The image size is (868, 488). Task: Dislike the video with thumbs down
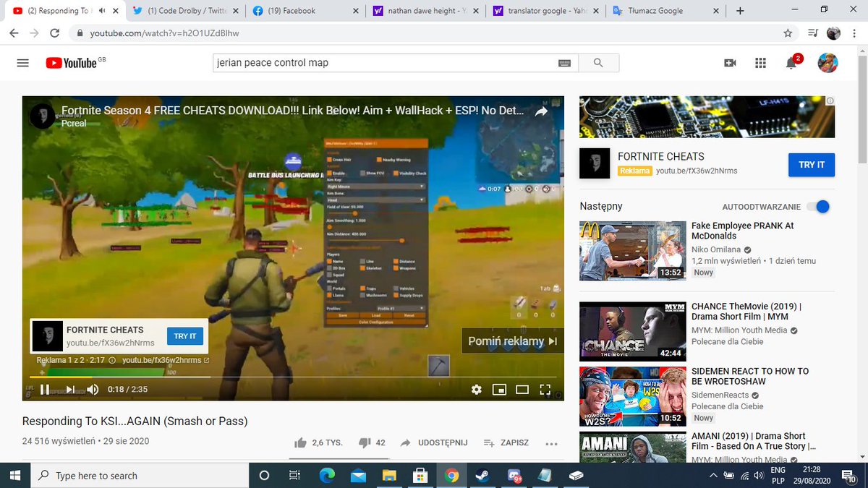click(x=365, y=442)
